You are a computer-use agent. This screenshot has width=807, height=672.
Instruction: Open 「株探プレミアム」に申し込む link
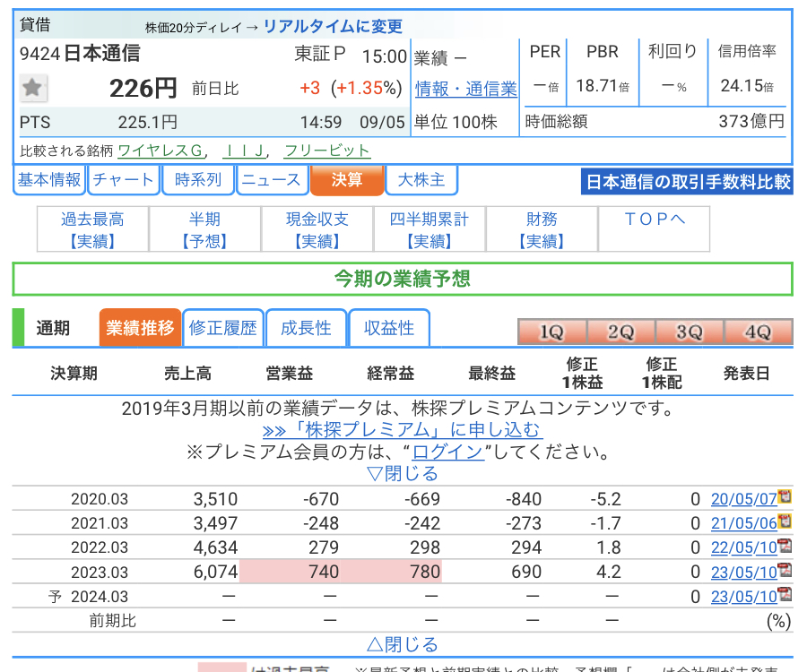tap(402, 430)
